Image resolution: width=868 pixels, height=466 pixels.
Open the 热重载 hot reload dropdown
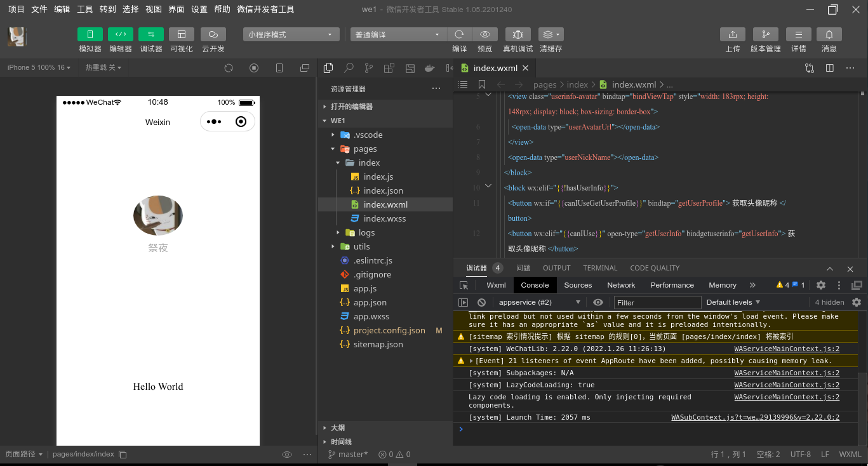[103, 67]
